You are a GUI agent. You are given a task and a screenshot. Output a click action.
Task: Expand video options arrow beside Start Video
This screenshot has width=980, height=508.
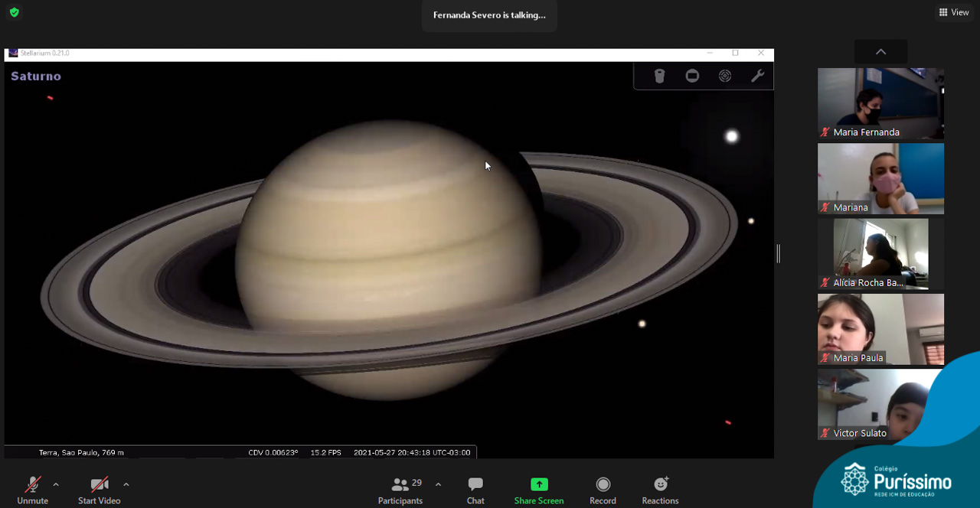pos(126,484)
